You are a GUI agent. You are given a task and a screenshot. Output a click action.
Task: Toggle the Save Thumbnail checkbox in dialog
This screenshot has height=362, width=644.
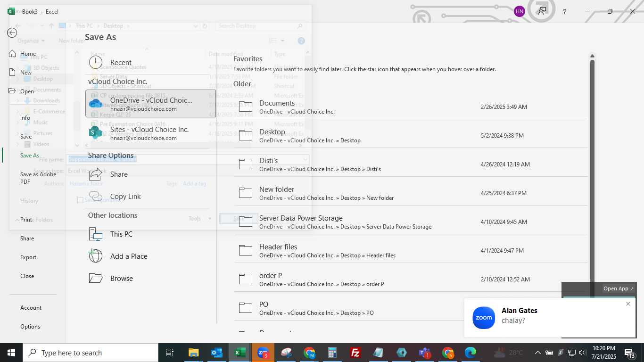coord(80,200)
